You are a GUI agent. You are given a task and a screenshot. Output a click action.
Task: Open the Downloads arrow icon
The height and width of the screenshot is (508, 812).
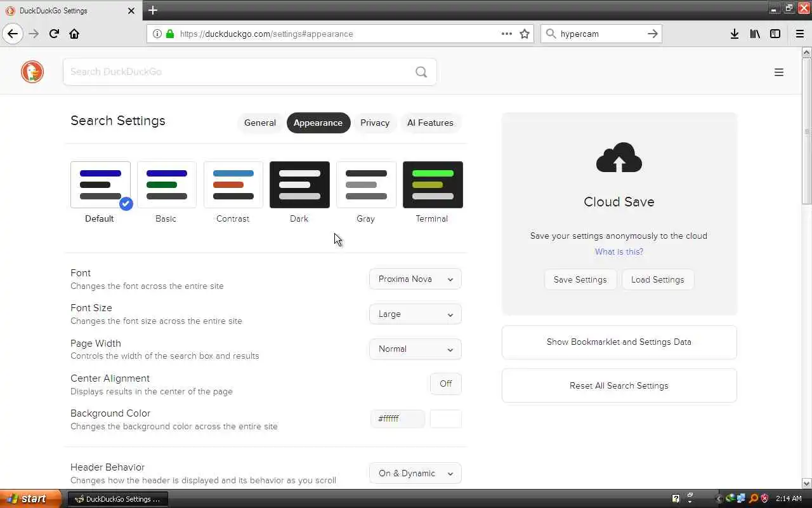coord(734,34)
